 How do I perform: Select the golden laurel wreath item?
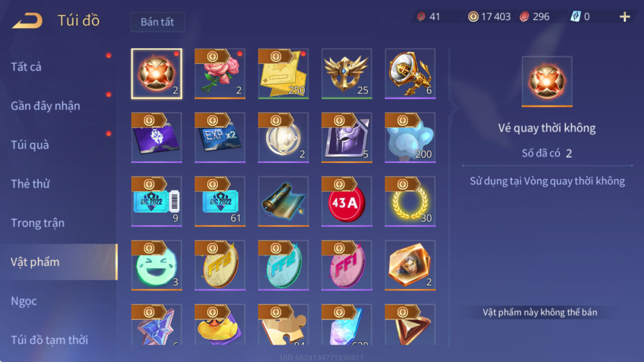click(x=410, y=202)
